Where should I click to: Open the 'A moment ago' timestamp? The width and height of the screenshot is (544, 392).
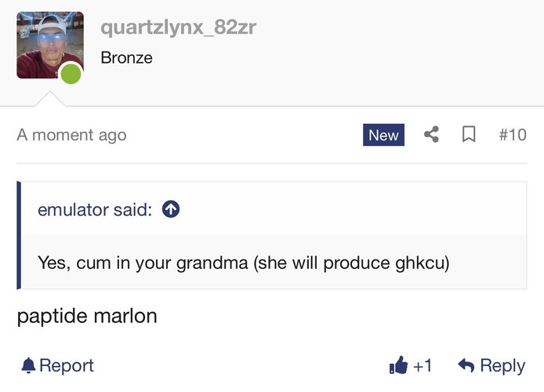tap(72, 135)
